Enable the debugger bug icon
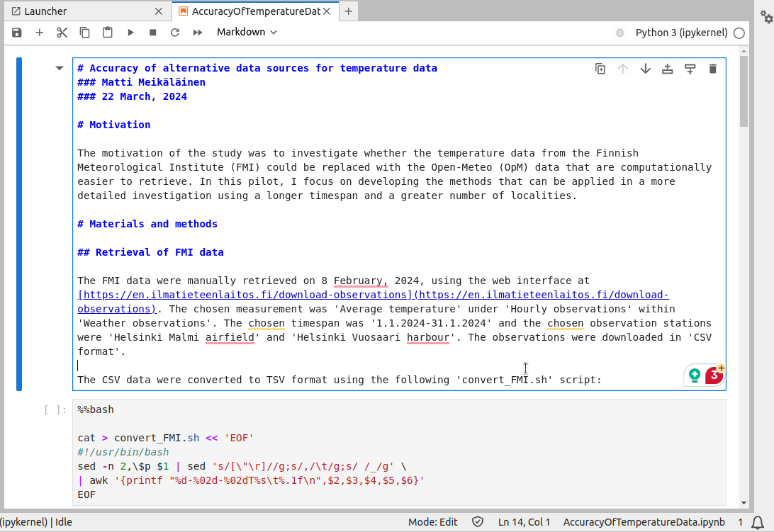Screen dimensions: 774x532 click(620, 33)
